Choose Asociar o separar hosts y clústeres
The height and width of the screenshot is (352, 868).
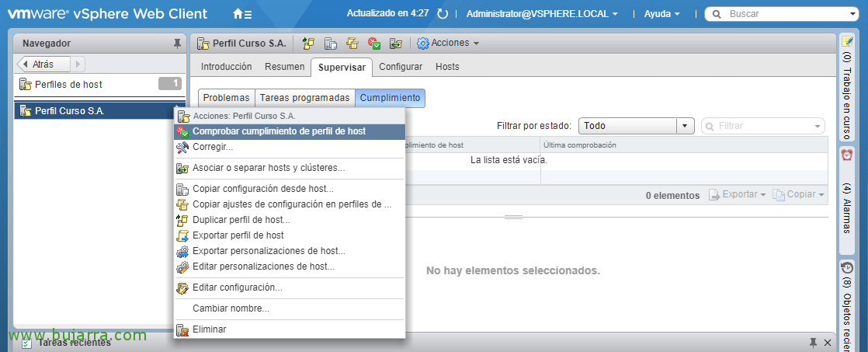290,168
